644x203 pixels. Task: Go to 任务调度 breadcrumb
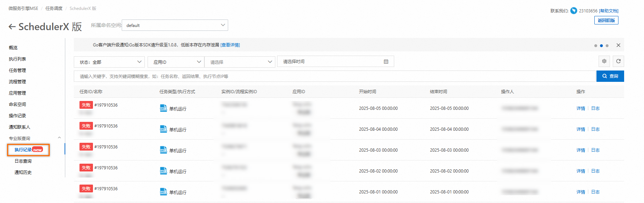[x=54, y=9]
